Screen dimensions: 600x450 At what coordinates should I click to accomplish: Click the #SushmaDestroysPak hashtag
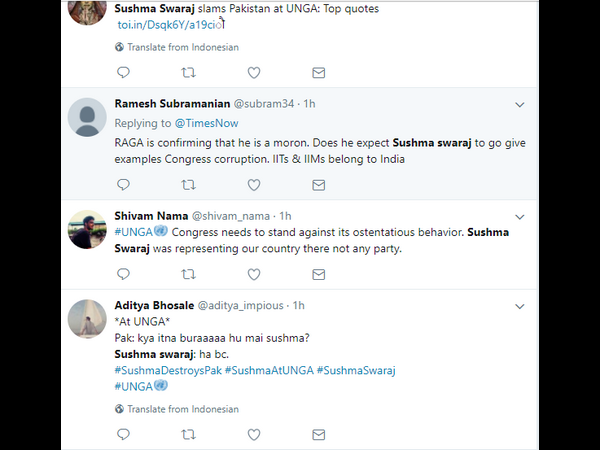pyautogui.click(x=167, y=370)
